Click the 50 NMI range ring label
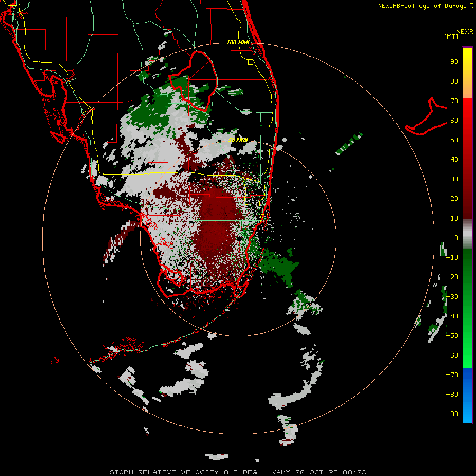The width and height of the screenshot is (476, 476). [238, 140]
